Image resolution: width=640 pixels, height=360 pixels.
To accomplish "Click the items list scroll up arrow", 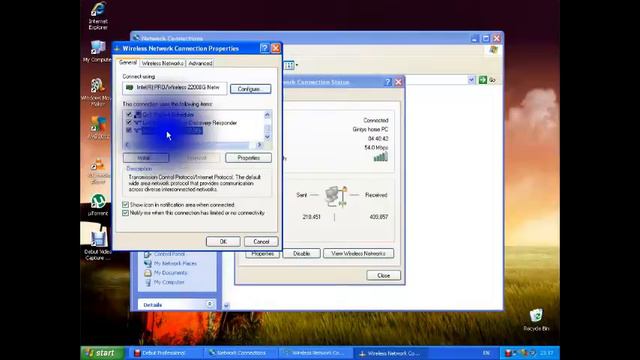I will [267, 115].
